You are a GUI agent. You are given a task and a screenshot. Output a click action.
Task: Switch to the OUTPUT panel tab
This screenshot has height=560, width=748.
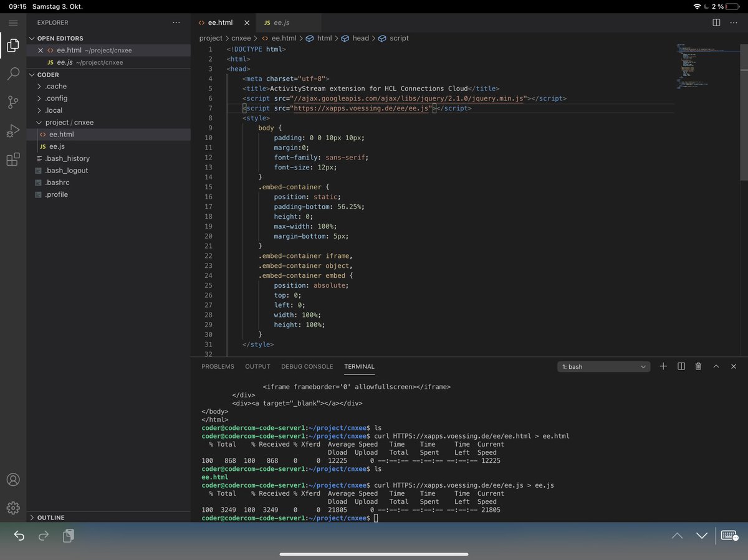tap(257, 367)
